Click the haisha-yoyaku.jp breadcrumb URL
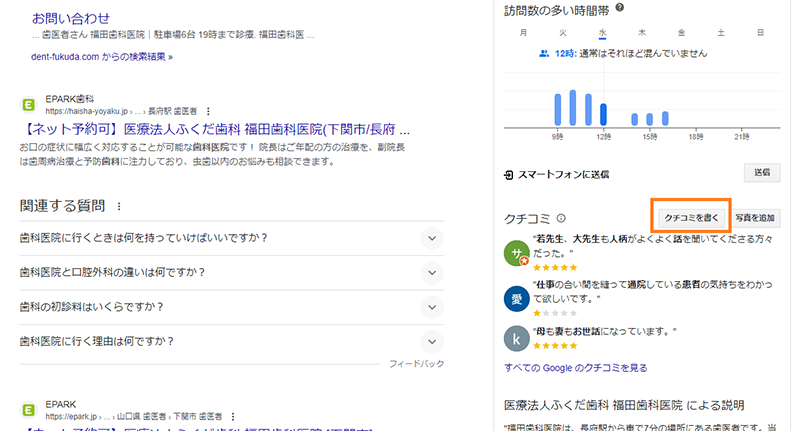The width and height of the screenshot is (800, 431). (121, 111)
